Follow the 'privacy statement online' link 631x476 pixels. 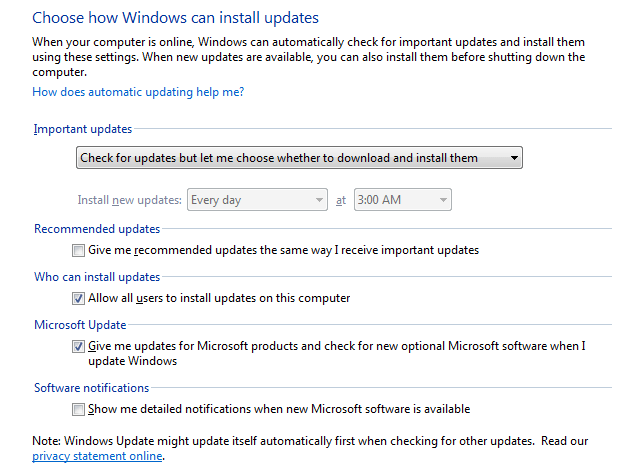(x=97, y=456)
